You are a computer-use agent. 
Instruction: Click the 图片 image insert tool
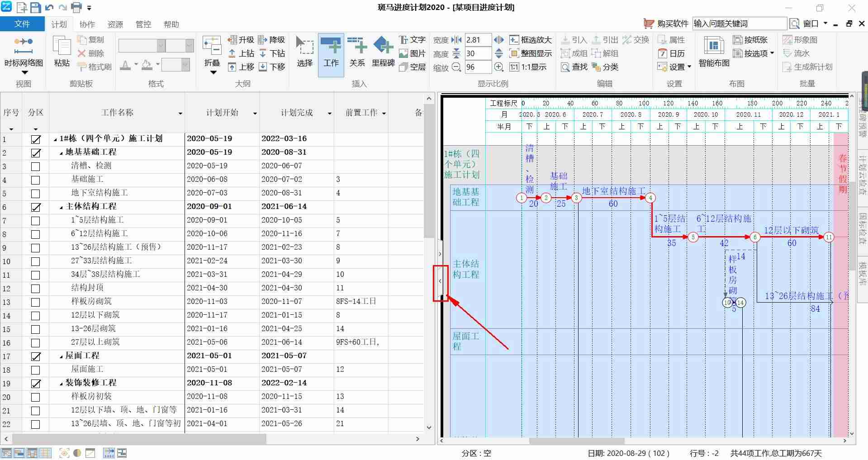coord(412,53)
